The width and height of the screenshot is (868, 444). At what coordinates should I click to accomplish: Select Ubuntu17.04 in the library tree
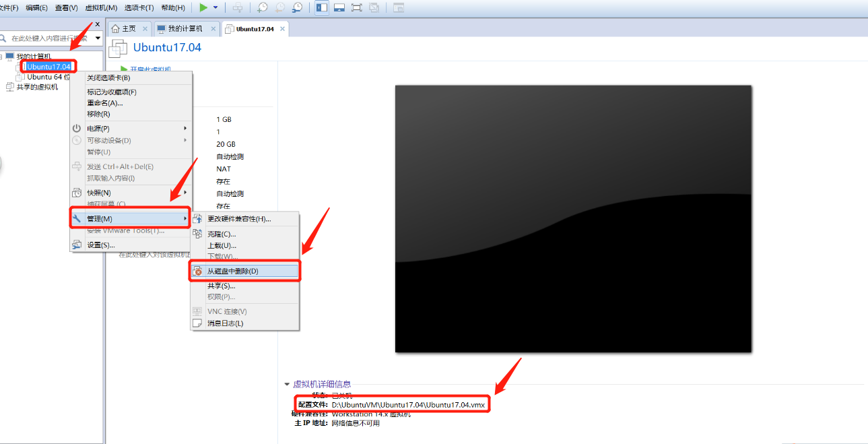(x=48, y=67)
